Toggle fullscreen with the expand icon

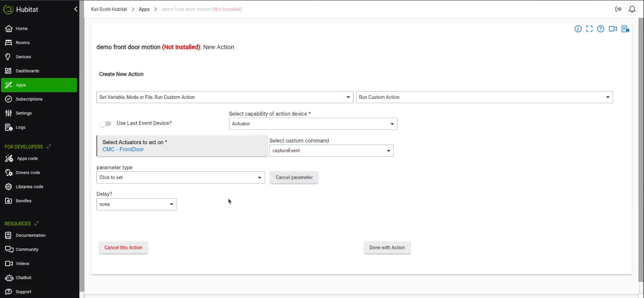point(589,29)
